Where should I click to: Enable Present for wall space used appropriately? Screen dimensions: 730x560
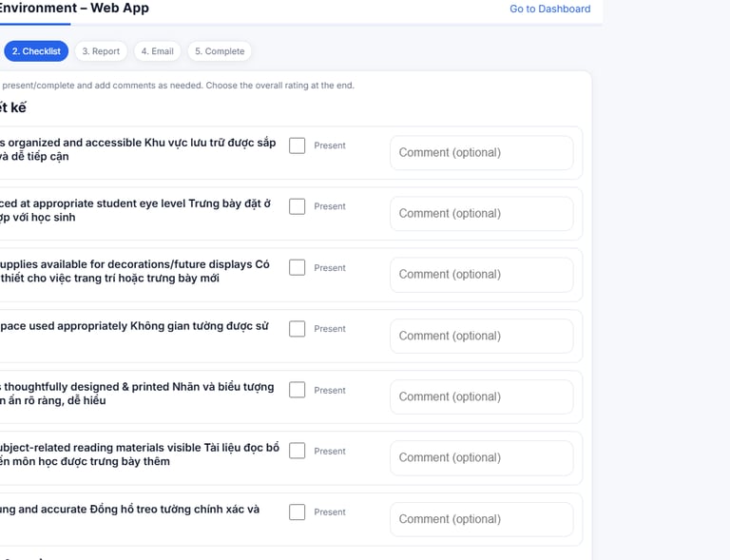[x=298, y=329]
